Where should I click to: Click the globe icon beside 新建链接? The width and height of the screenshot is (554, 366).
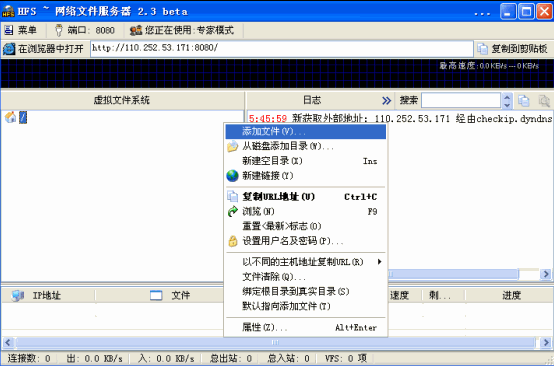coord(232,176)
